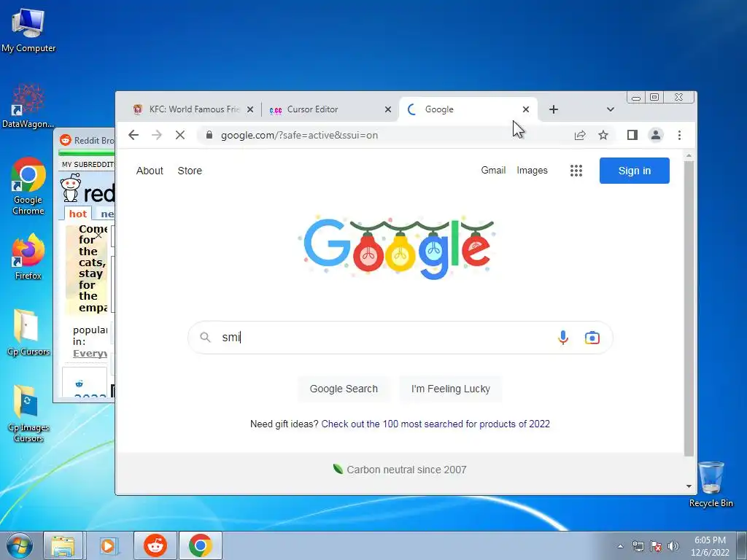
Task: Click the volume speaker tray icon
Action: 673,546
